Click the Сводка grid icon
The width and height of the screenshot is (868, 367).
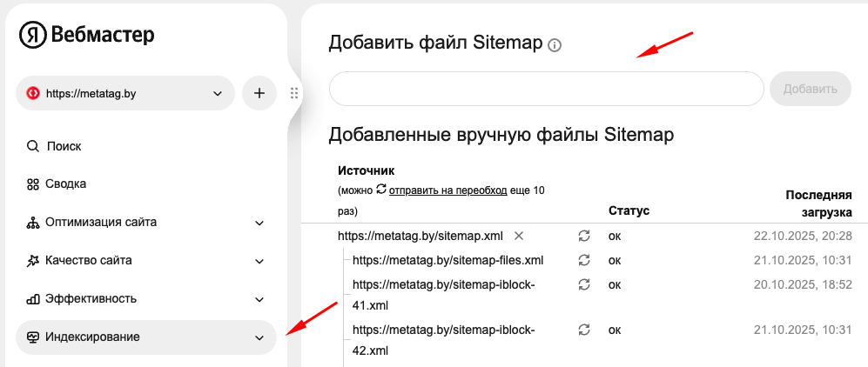[33, 184]
